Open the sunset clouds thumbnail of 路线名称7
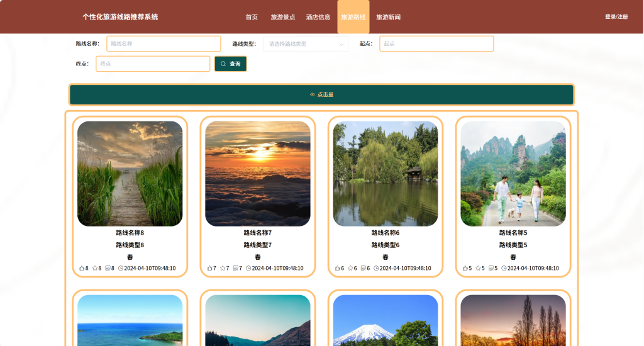The width and height of the screenshot is (644, 346). (x=257, y=174)
